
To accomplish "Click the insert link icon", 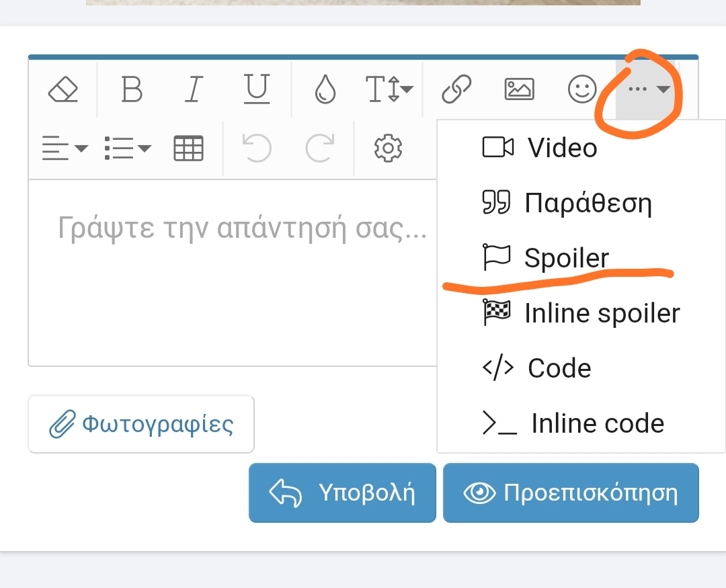I will coord(456,89).
